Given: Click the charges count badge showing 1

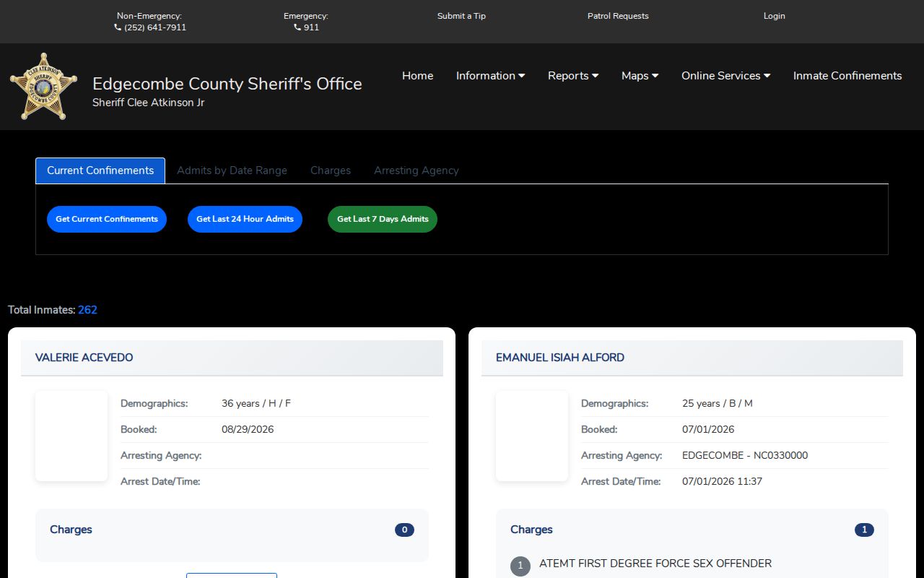Looking at the screenshot, I should 864,530.
